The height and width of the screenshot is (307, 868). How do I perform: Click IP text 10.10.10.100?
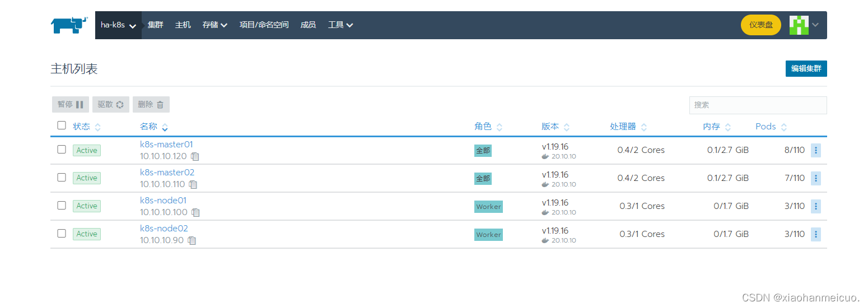click(x=164, y=212)
